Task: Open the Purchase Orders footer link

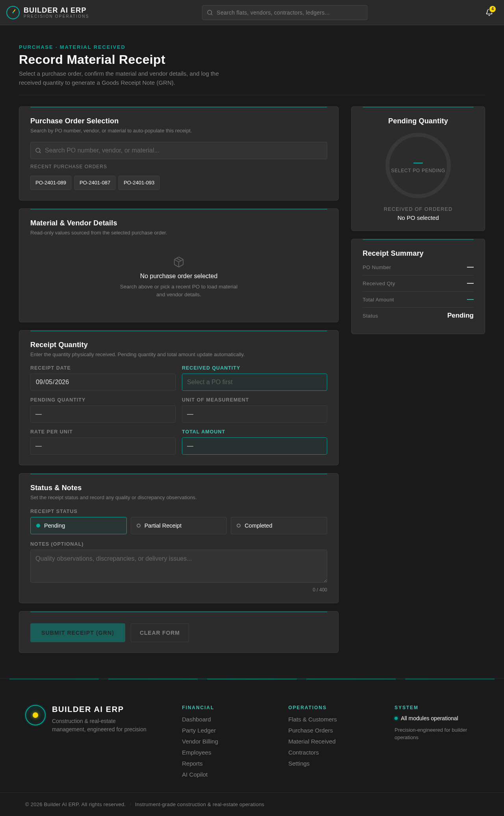Action: (311, 730)
